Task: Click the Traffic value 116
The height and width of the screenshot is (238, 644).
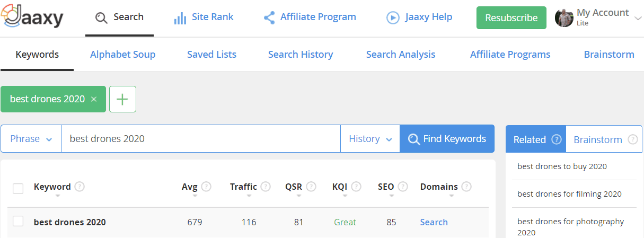Action: click(249, 222)
